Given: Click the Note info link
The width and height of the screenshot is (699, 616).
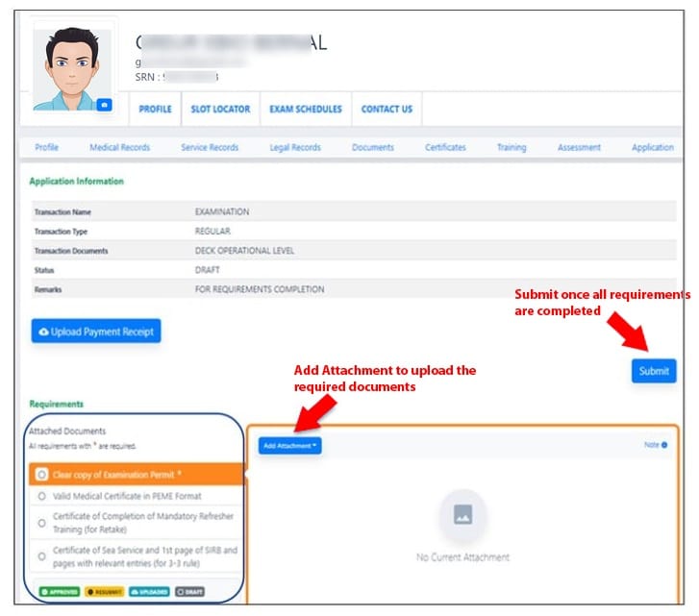Looking at the screenshot, I should click(656, 445).
